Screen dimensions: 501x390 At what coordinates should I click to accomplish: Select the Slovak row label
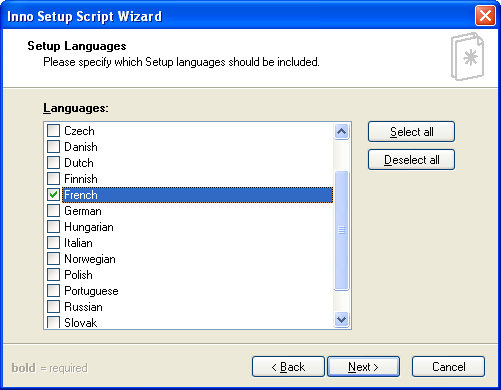(81, 323)
